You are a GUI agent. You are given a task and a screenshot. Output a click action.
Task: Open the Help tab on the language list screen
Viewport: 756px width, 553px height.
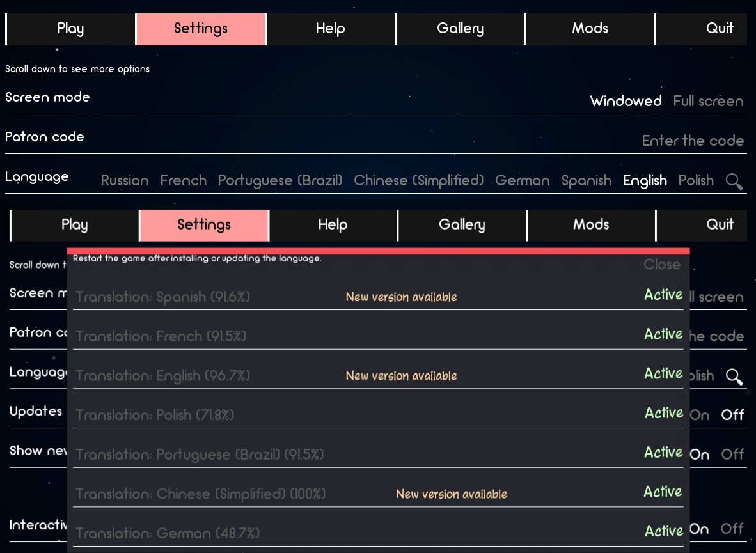point(330,29)
